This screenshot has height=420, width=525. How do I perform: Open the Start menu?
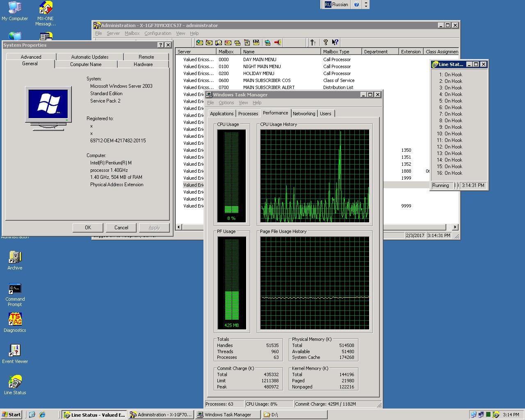coord(11,415)
